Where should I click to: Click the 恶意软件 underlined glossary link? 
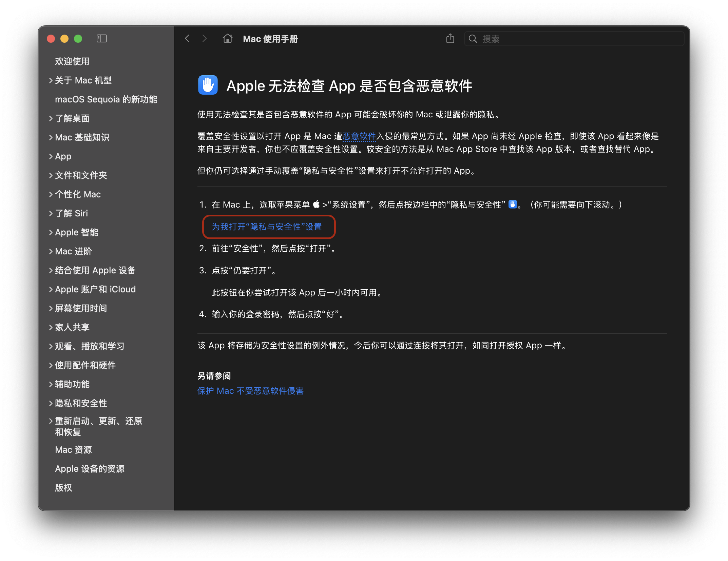359,136
